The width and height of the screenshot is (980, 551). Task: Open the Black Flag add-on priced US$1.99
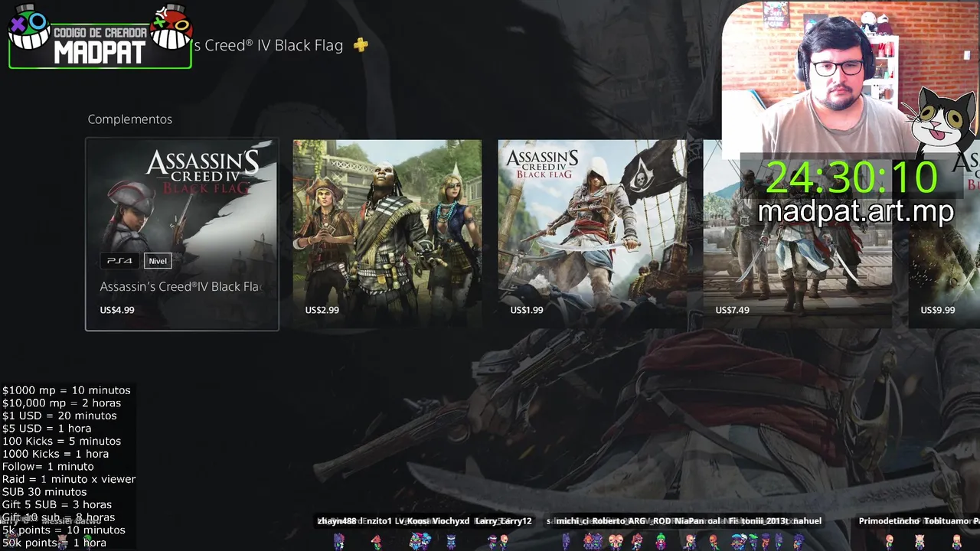[x=593, y=234]
